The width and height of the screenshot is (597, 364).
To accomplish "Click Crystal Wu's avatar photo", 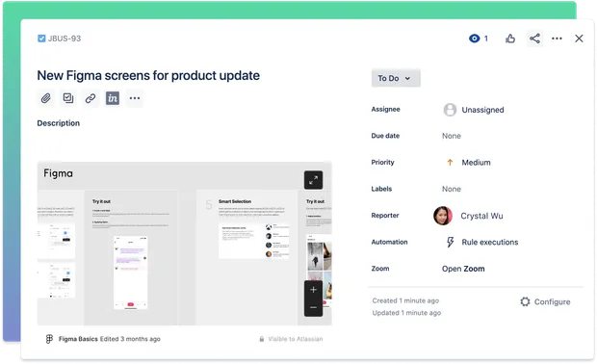I will [443, 216].
